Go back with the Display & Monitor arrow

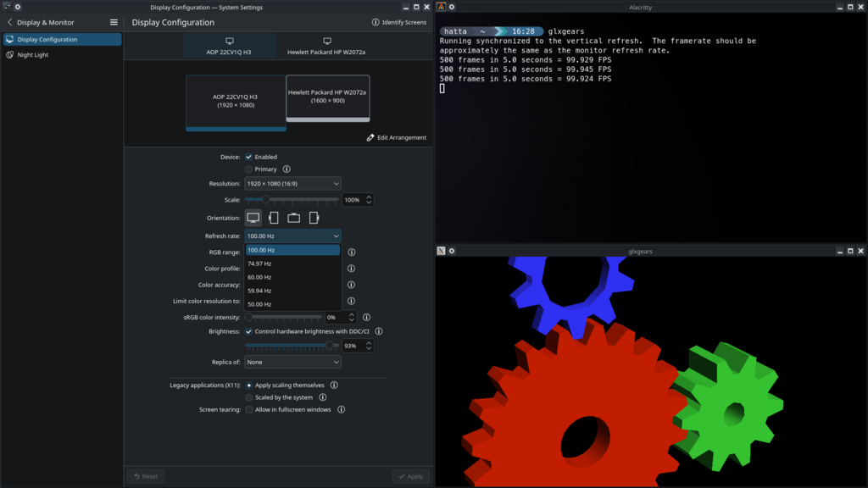point(9,23)
